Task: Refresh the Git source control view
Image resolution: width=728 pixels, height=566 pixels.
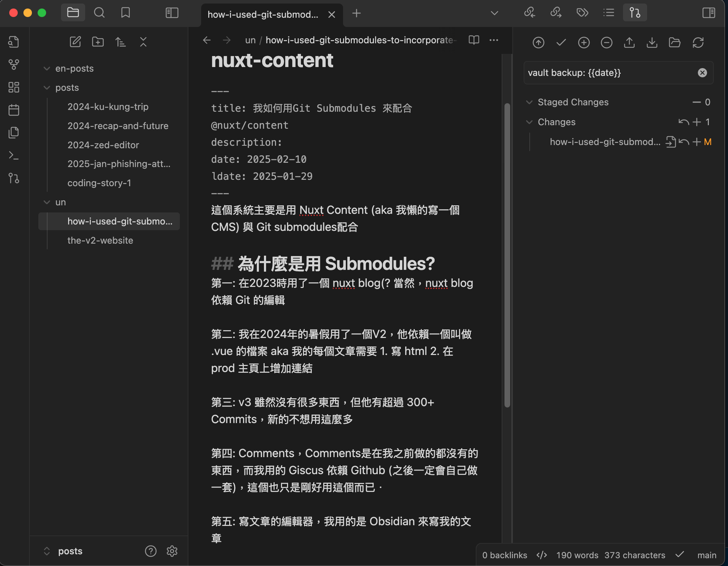Action: [x=698, y=43]
